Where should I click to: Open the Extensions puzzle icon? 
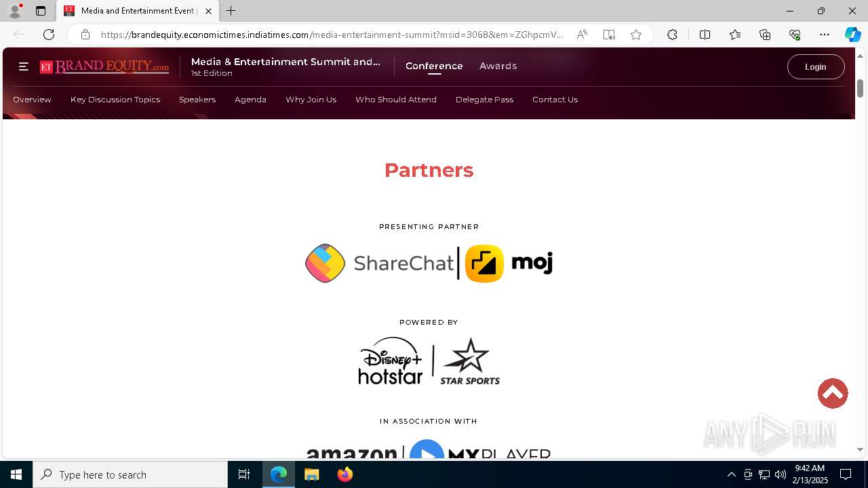pos(672,35)
